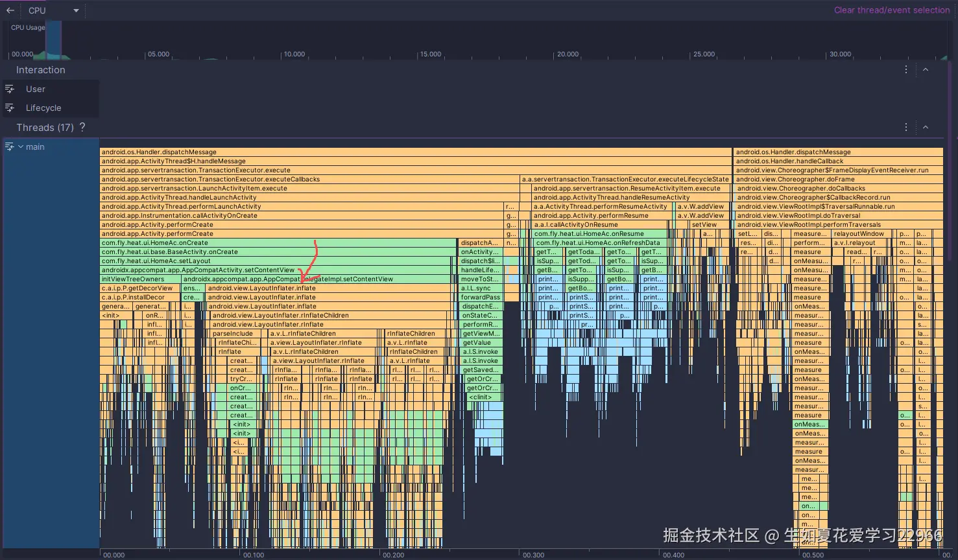Collapse the Interaction section

tap(926, 69)
